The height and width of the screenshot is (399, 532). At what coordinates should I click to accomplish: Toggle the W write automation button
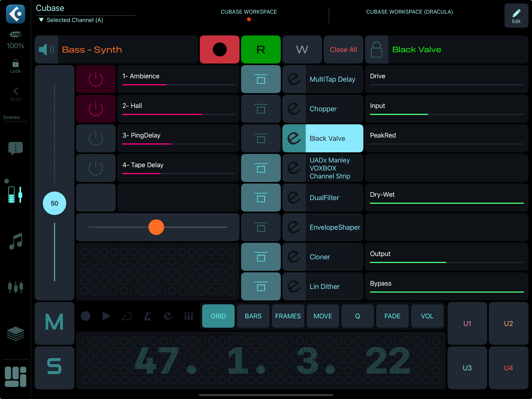(302, 49)
